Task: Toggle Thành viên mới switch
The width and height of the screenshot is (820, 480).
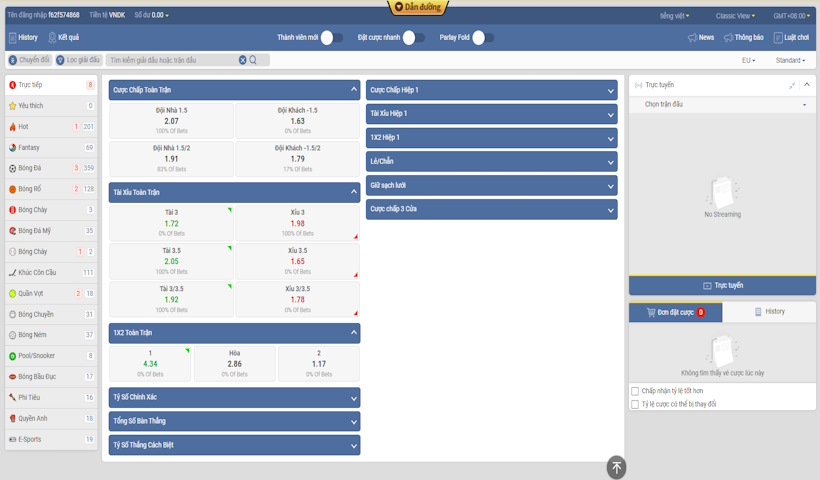Action: [332, 38]
